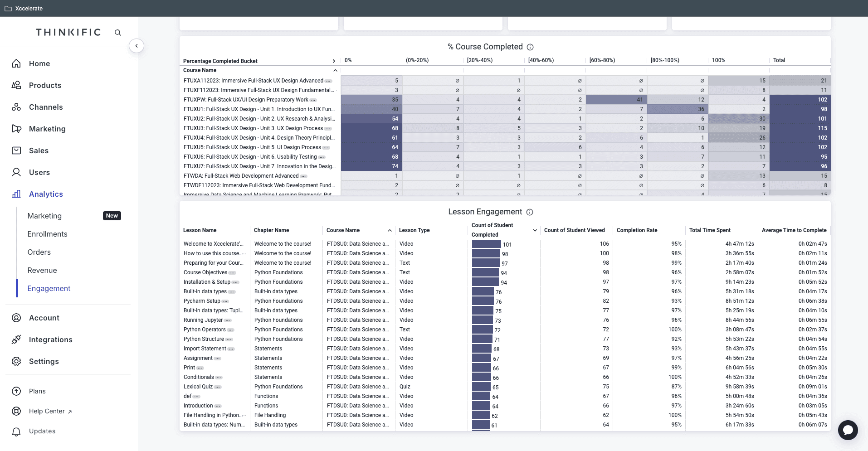Click the 41 cell in [60%-80%) column
This screenshot has width=868, height=451.
coord(616,100)
